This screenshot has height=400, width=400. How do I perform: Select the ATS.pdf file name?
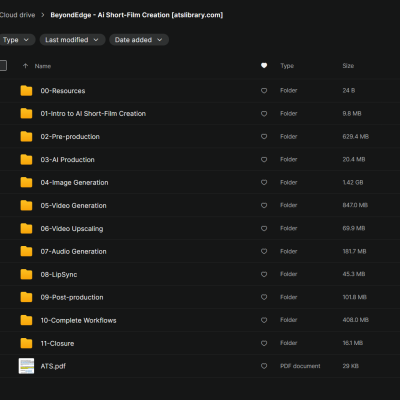click(53, 366)
